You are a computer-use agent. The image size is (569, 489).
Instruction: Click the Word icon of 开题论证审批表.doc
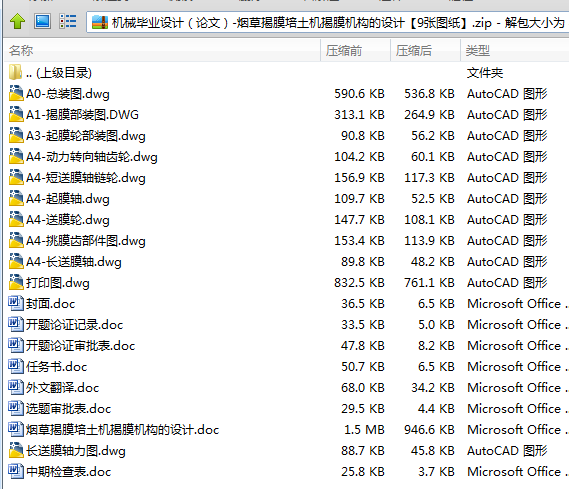tap(16, 345)
